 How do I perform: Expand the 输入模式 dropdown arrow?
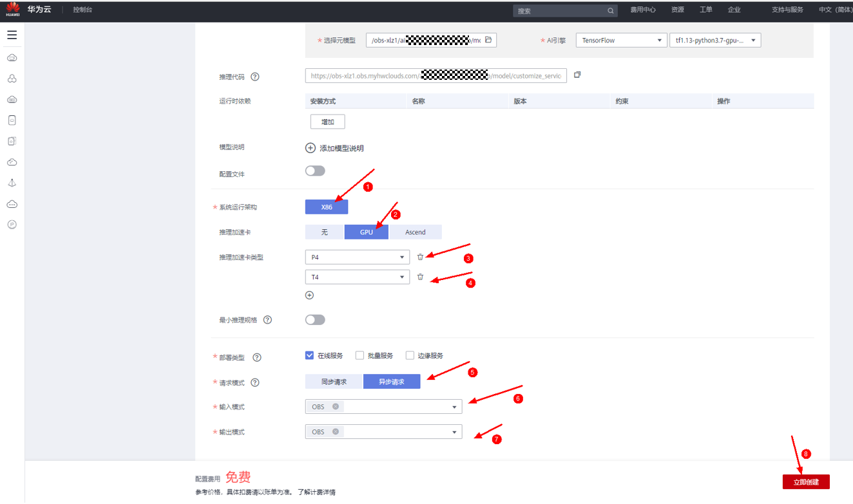pyautogui.click(x=454, y=407)
